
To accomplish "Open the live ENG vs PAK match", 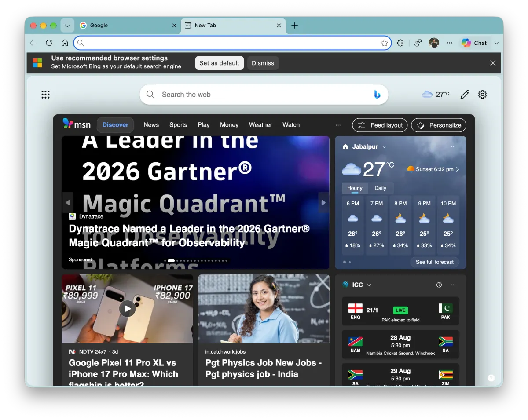I will coord(400,311).
